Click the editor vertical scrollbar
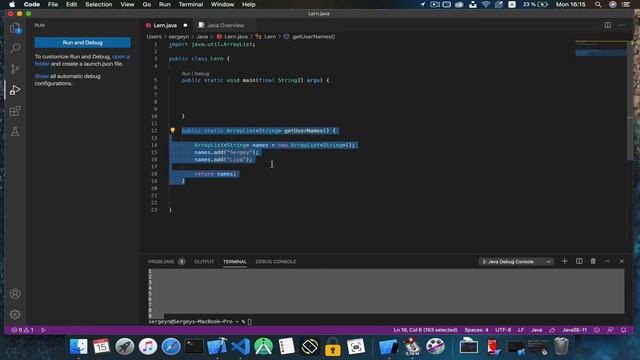 pos(630,100)
